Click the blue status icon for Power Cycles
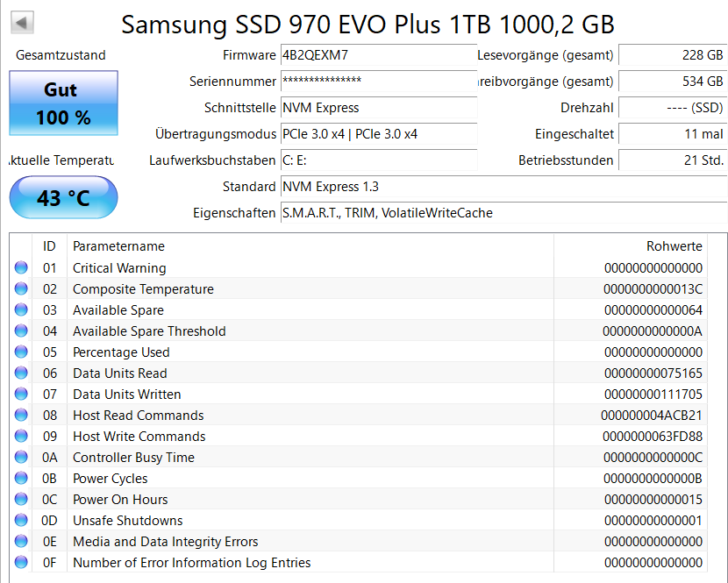Image resolution: width=728 pixels, height=583 pixels. 21,478
